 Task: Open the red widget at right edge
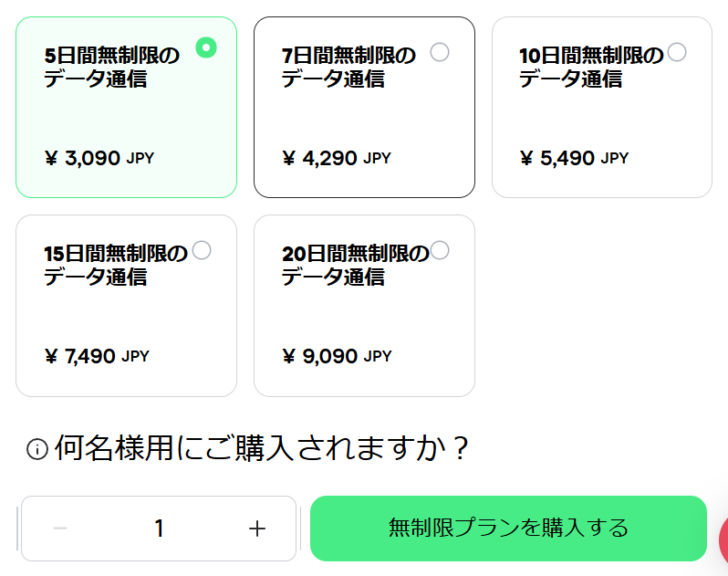click(x=723, y=540)
